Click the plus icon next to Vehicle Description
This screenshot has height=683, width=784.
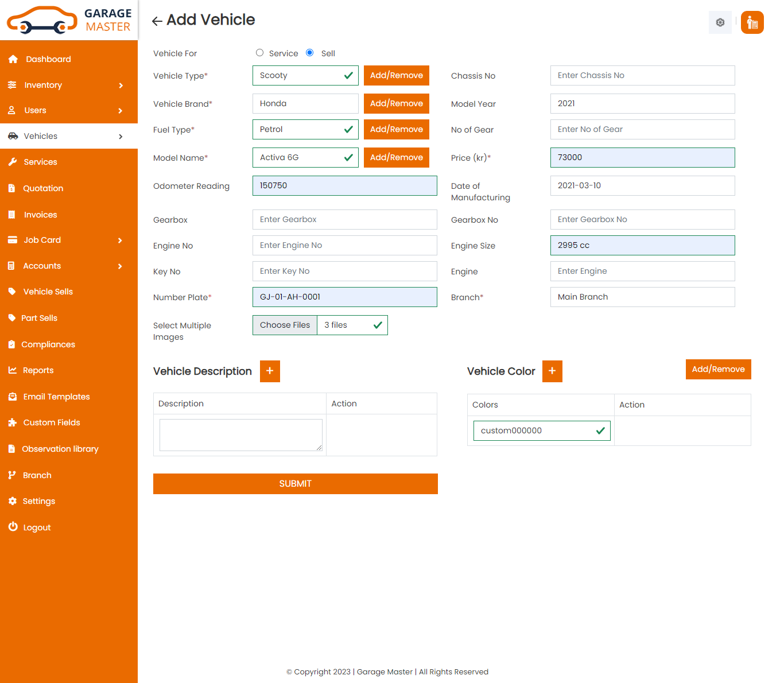click(270, 371)
